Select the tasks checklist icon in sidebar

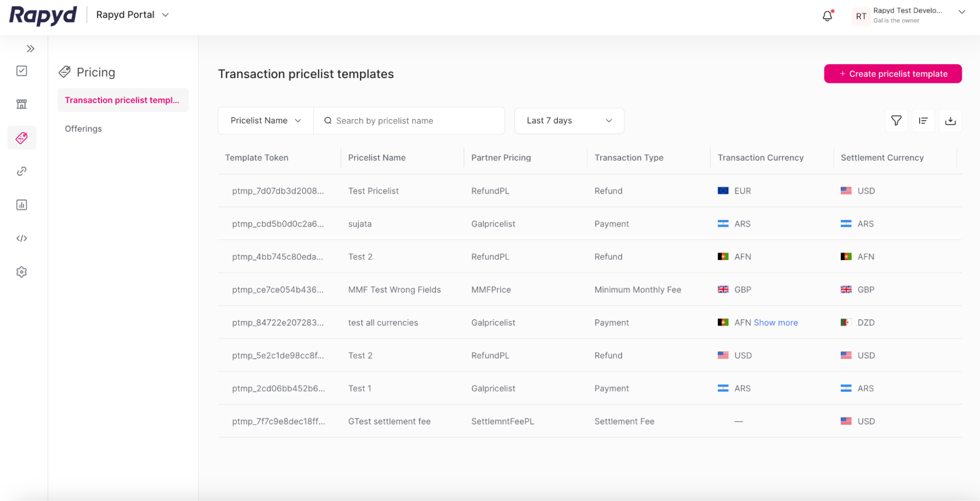(x=22, y=71)
